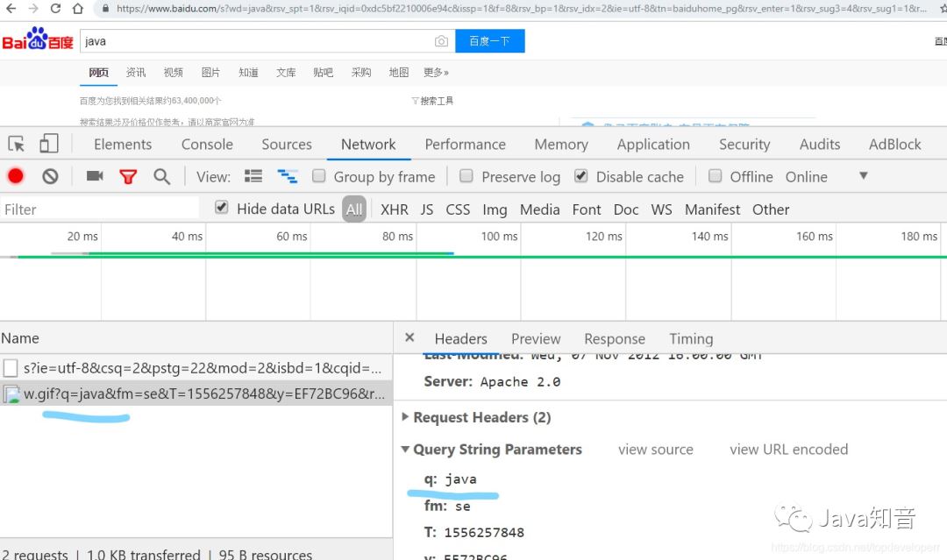Filter requests by Manifest type
The height and width of the screenshot is (560, 947).
pos(712,209)
